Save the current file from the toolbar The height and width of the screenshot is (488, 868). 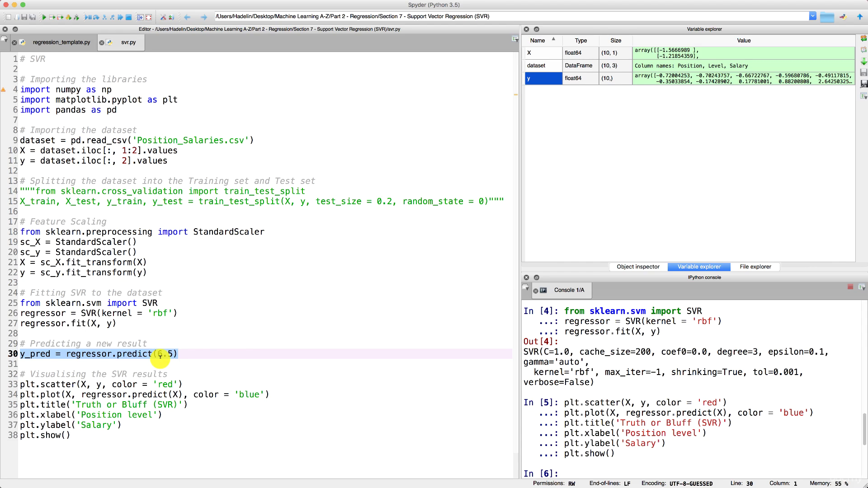point(24,17)
